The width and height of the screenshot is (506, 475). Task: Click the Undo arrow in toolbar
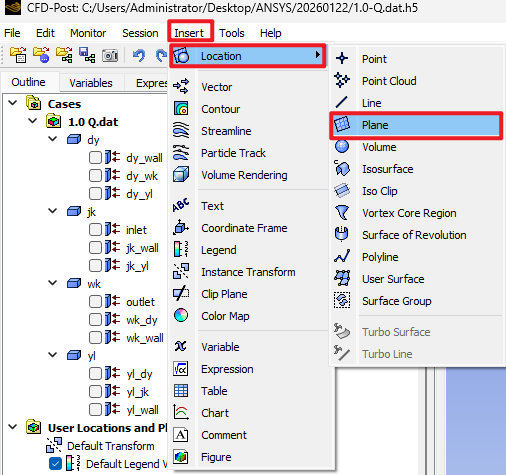coord(139,55)
